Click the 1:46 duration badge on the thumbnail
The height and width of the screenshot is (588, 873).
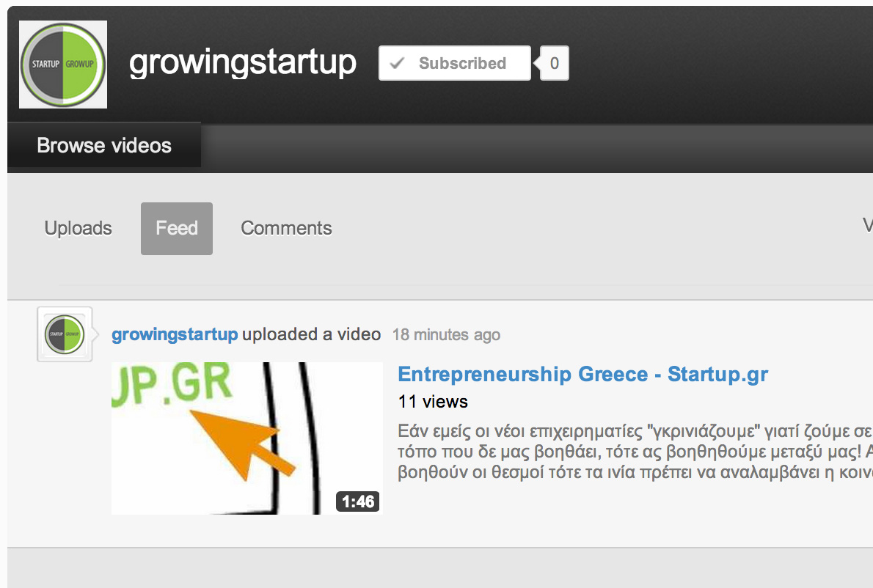point(358,501)
